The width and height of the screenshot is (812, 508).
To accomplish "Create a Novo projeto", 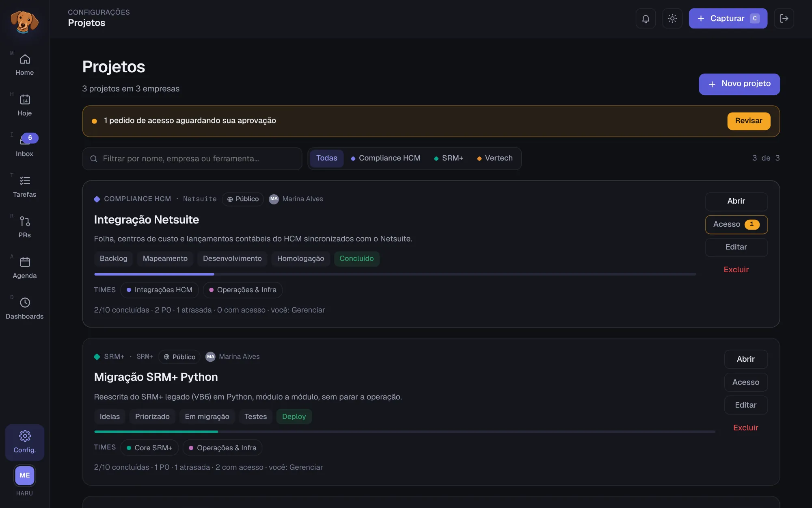I will point(739,84).
